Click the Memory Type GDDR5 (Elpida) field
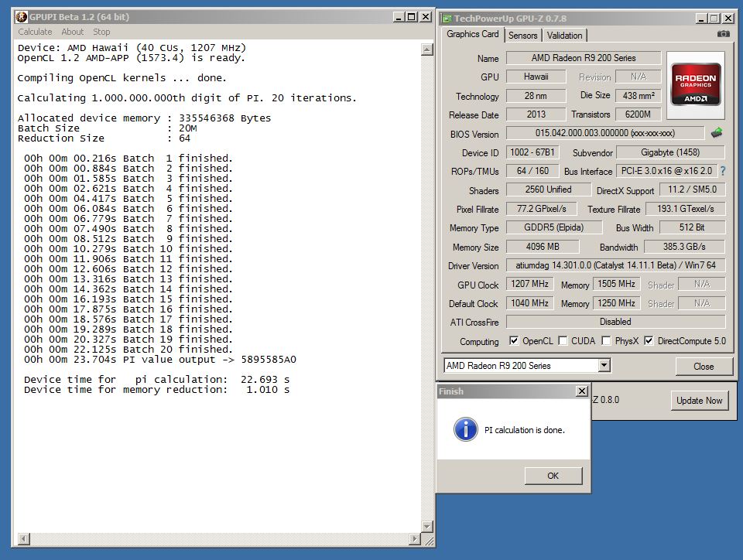Image resolution: width=743 pixels, height=560 pixels. coord(554,227)
